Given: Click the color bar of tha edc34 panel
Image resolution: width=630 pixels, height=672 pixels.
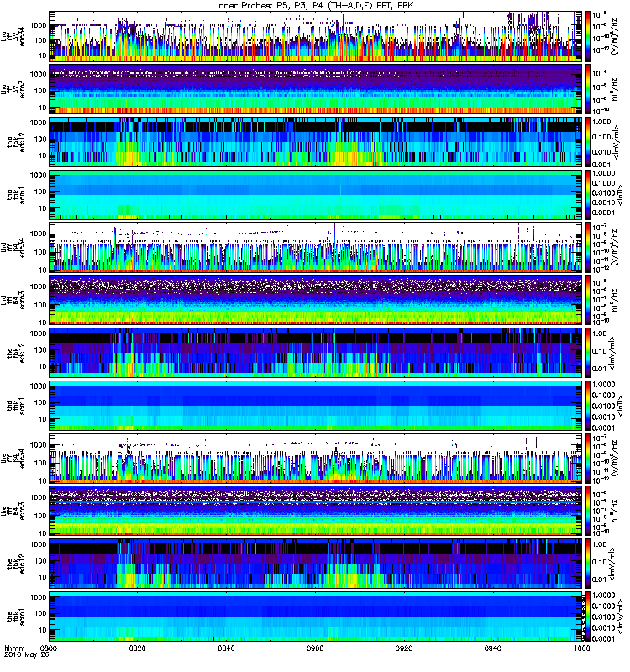Looking at the screenshot, I should [588, 36].
